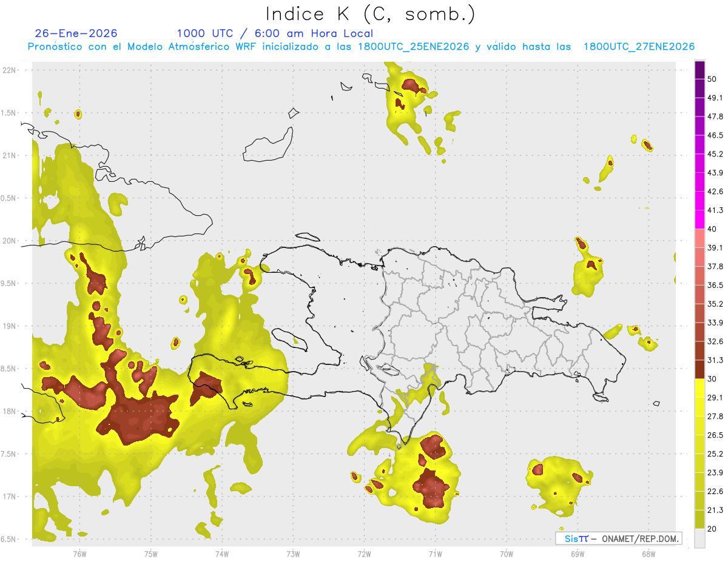
Task: Click legend value "29.1"
Action: [x=716, y=398]
